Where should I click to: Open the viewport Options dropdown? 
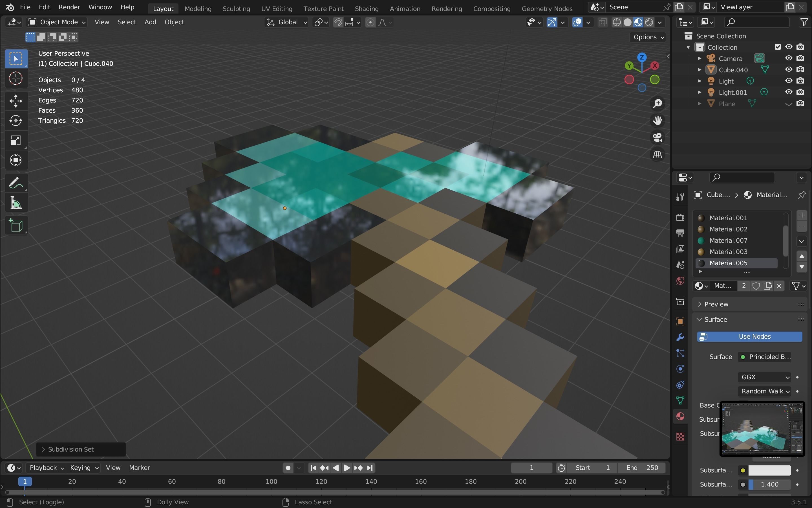[648, 37]
